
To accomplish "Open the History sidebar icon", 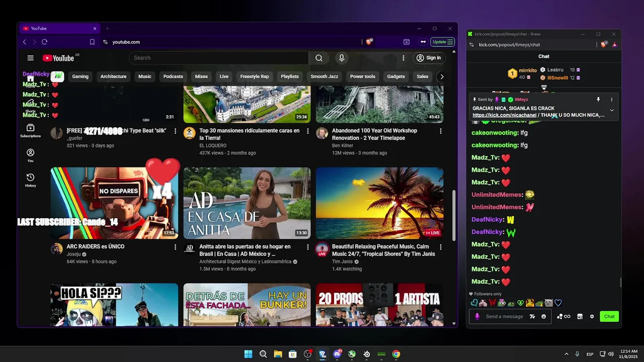I will [31, 180].
